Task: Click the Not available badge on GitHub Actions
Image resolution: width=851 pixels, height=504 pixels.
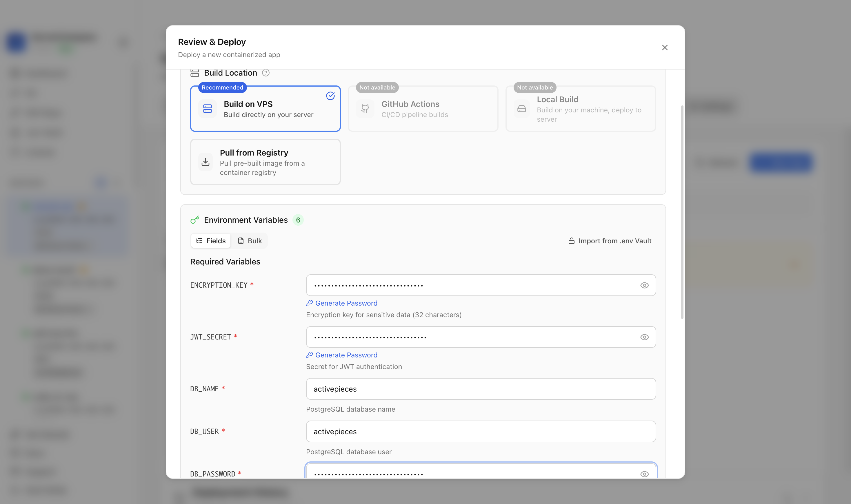Action: (377, 88)
